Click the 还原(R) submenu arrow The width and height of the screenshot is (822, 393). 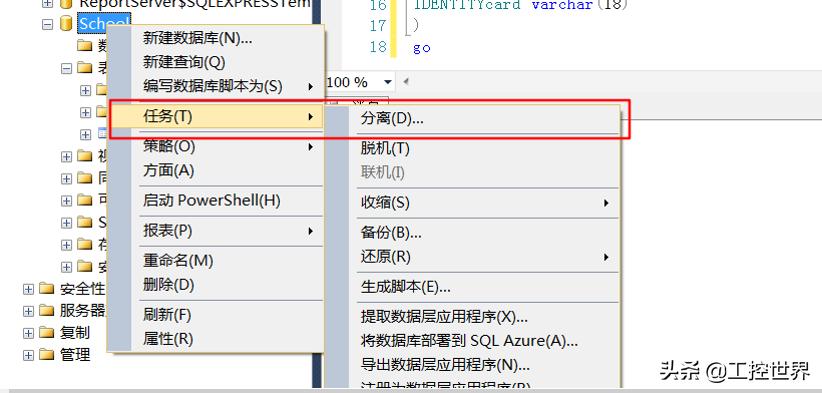pos(607,257)
